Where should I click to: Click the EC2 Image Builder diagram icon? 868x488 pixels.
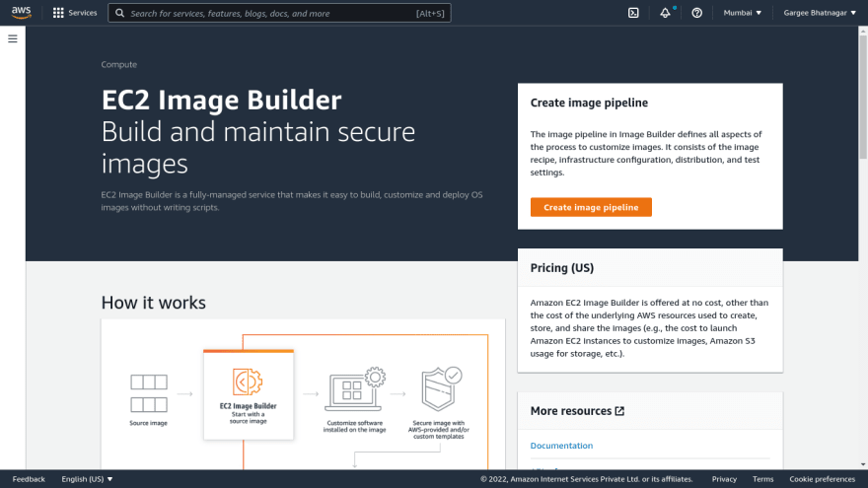point(248,382)
